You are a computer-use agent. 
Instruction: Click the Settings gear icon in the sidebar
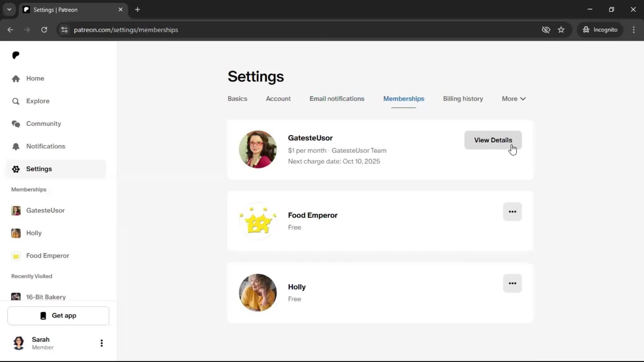pyautogui.click(x=16, y=169)
